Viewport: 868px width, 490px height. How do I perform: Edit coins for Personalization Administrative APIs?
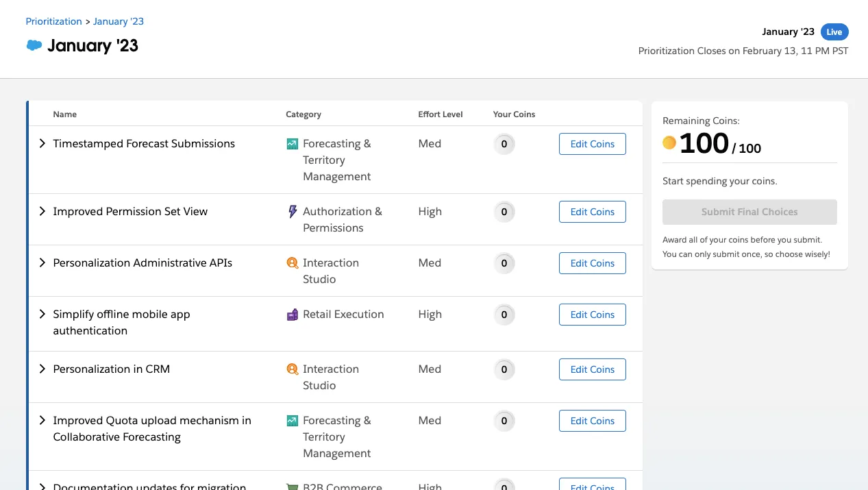point(593,263)
